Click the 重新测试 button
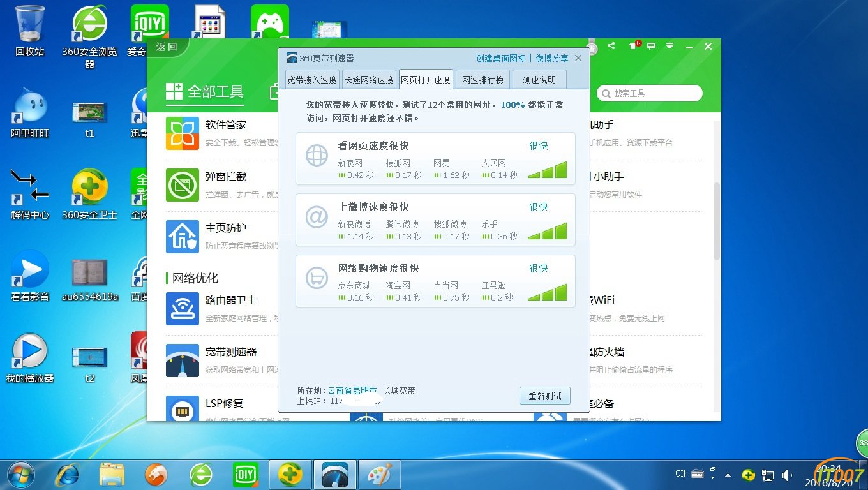 tap(545, 396)
